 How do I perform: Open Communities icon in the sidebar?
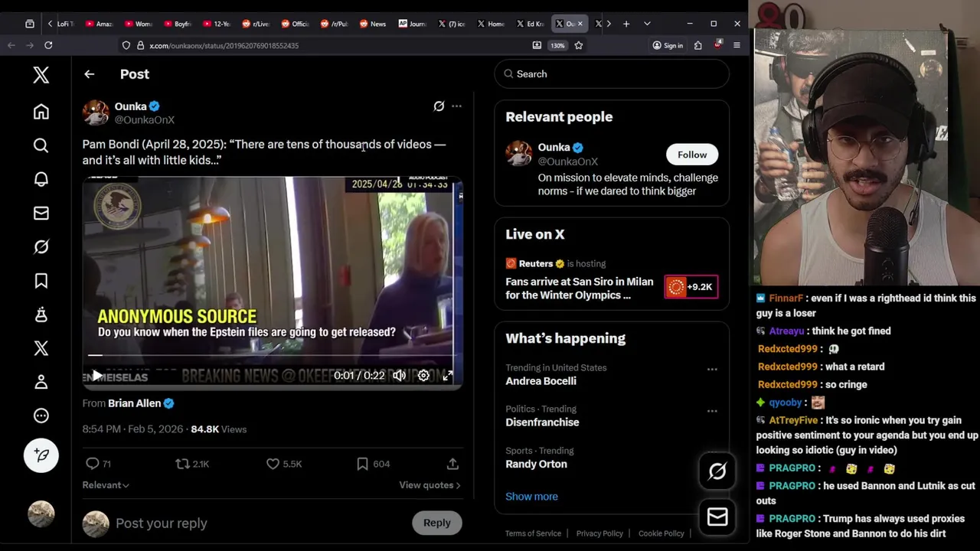(41, 315)
